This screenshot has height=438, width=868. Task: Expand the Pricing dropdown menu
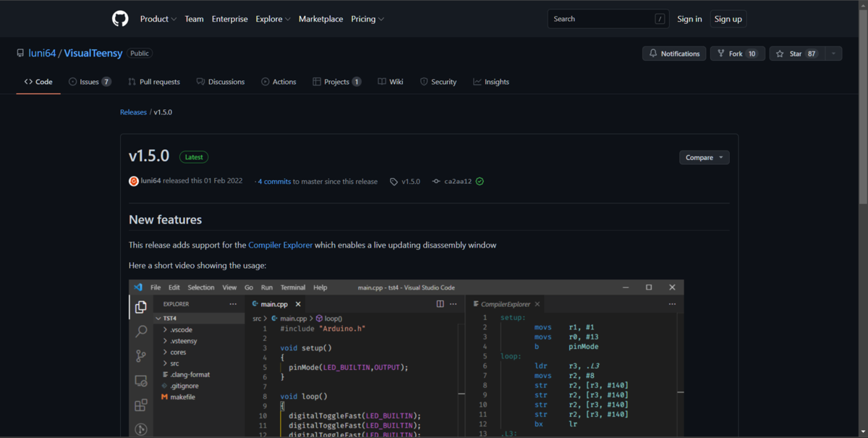click(367, 19)
